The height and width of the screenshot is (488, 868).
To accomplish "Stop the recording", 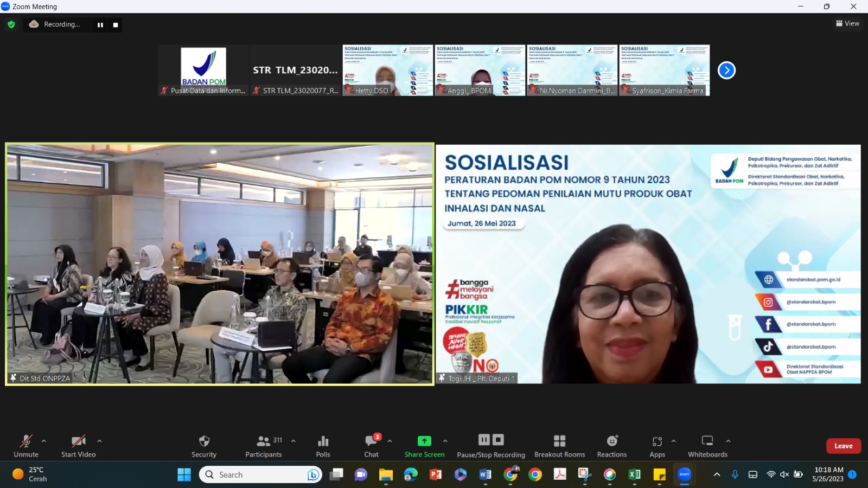I will click(116, 25).
